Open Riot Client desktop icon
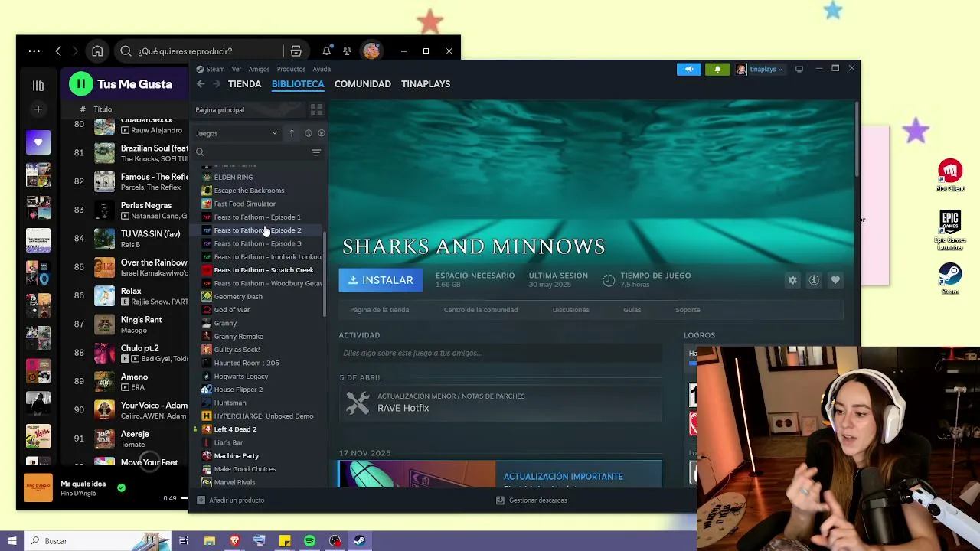980x551 pixels. coord(950,175)
